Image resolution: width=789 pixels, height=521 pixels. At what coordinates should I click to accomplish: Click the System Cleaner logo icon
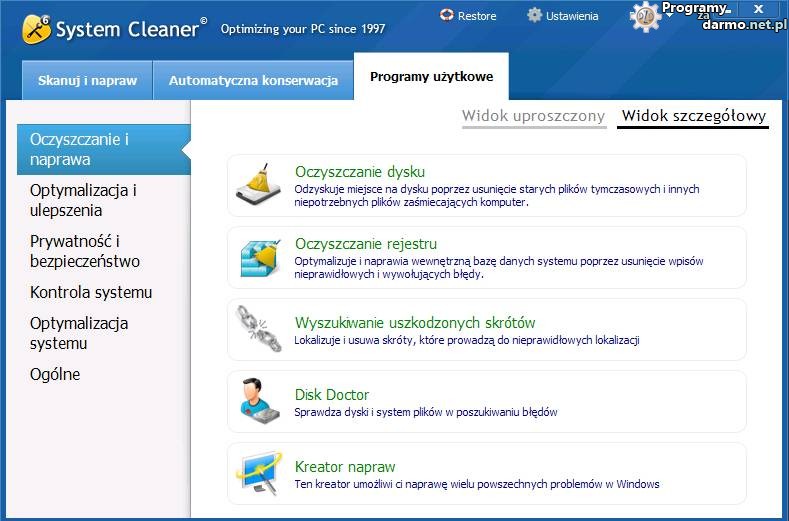[38, 30]
